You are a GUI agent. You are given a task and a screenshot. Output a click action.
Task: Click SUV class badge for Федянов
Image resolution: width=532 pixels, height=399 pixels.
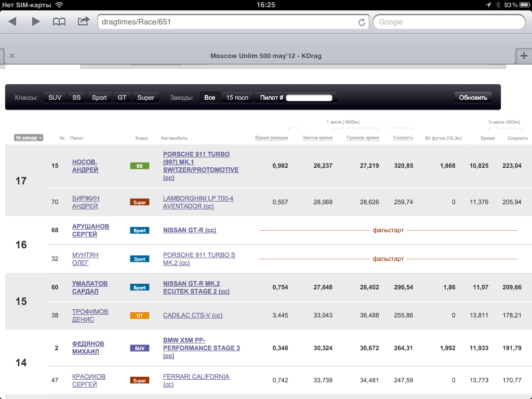pos(139,348)
